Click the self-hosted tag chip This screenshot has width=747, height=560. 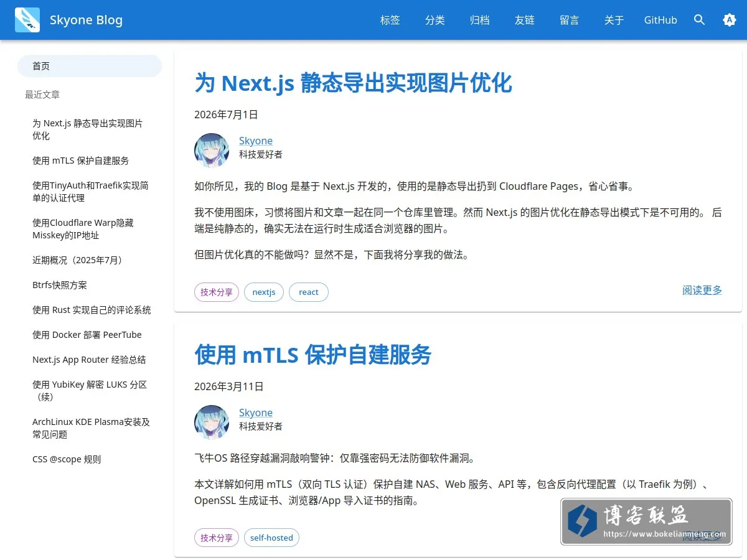271,538
